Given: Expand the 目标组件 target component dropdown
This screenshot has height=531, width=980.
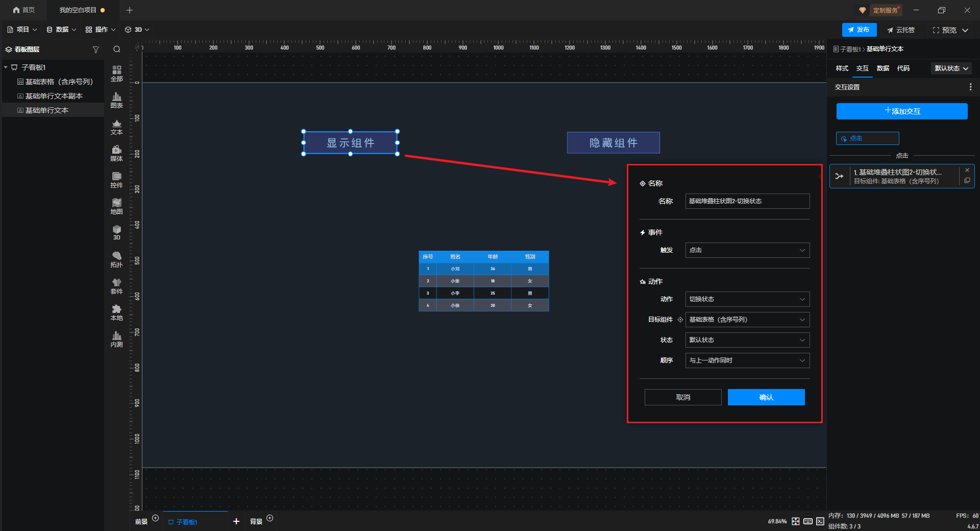Looking at the screenshot, I should 747,320.
